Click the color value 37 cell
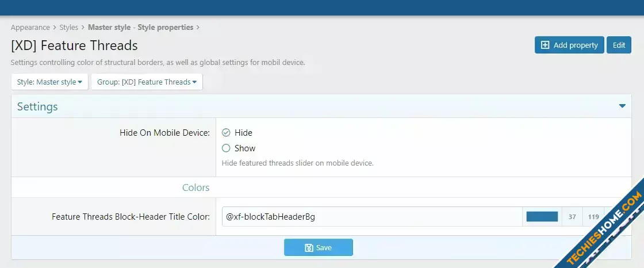This screenshot has height=268, width=644. click(x=572, y=217)
